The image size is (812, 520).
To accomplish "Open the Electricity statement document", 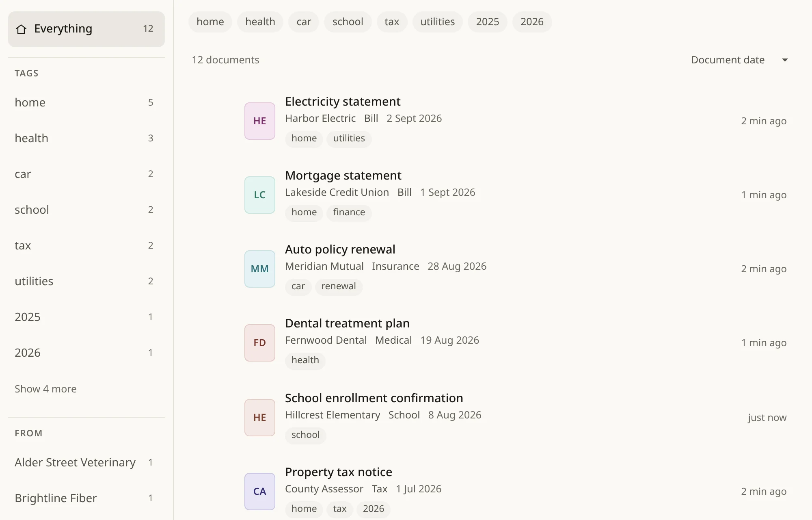I will 343,102.
